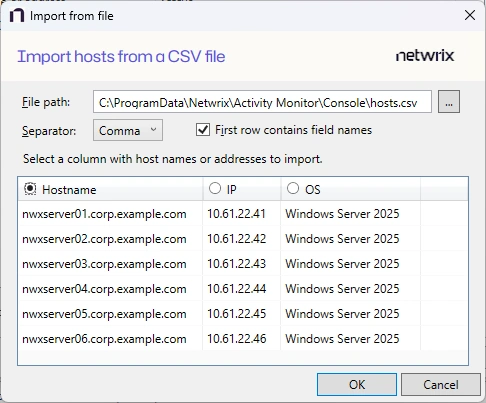Select the OS column radio button
486x403 pixels.
coord(293,188)
